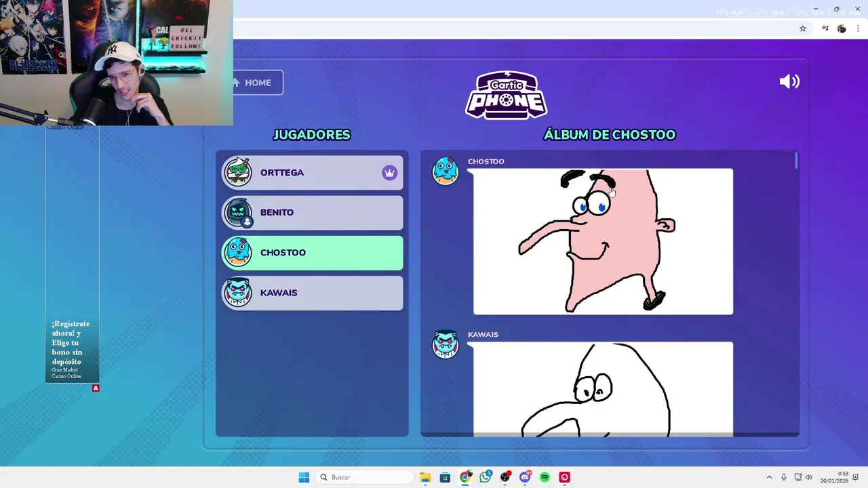Click KAWAIS's avatar in the album
This screenshot has height=488, width=868.
coord(446,344)
